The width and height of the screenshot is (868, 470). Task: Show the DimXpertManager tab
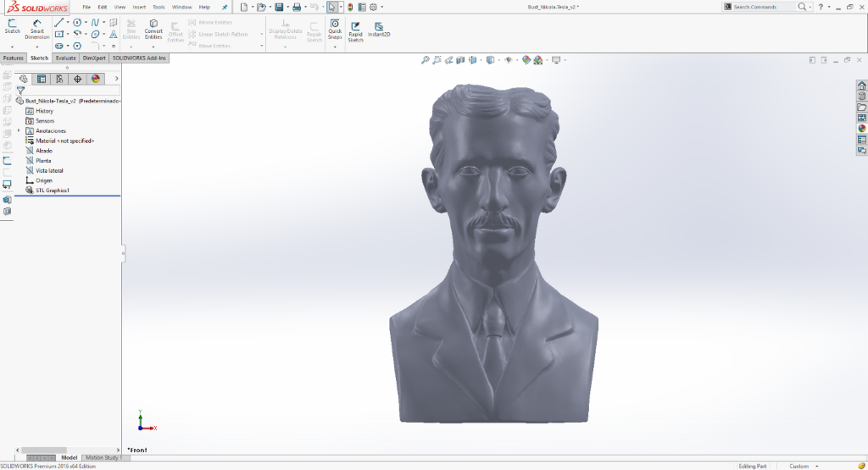[x=77, y=79]
